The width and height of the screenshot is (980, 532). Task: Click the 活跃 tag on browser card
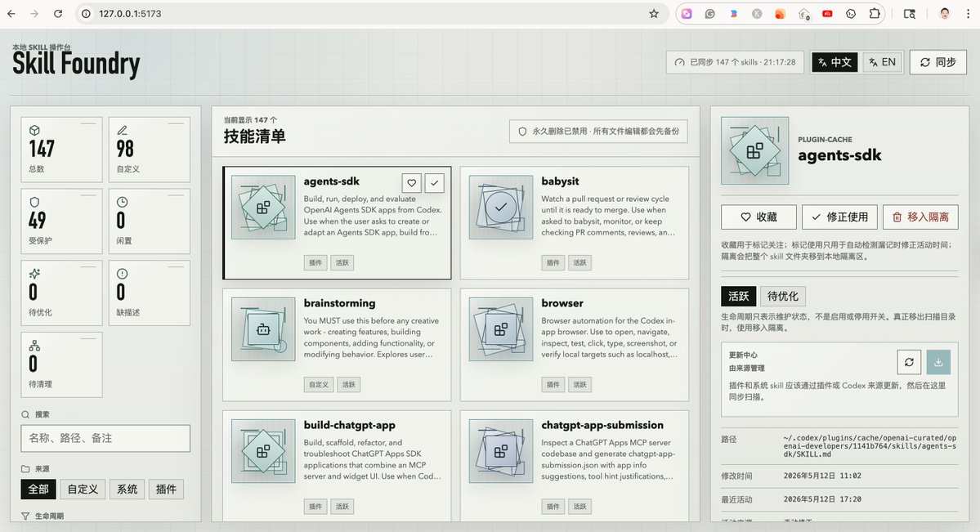pos(580,384)
